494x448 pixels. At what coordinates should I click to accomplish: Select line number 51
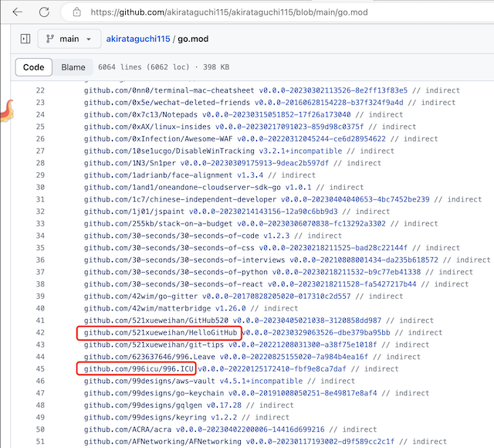39,442
